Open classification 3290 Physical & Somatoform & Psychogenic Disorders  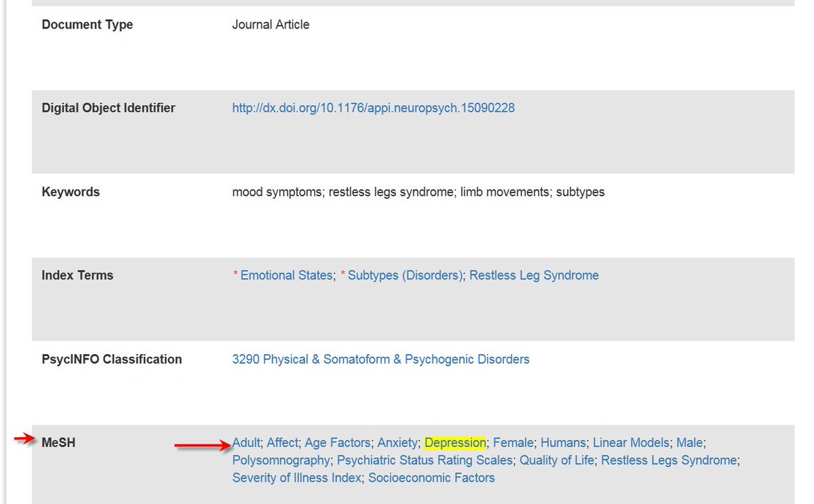point(380,359)
